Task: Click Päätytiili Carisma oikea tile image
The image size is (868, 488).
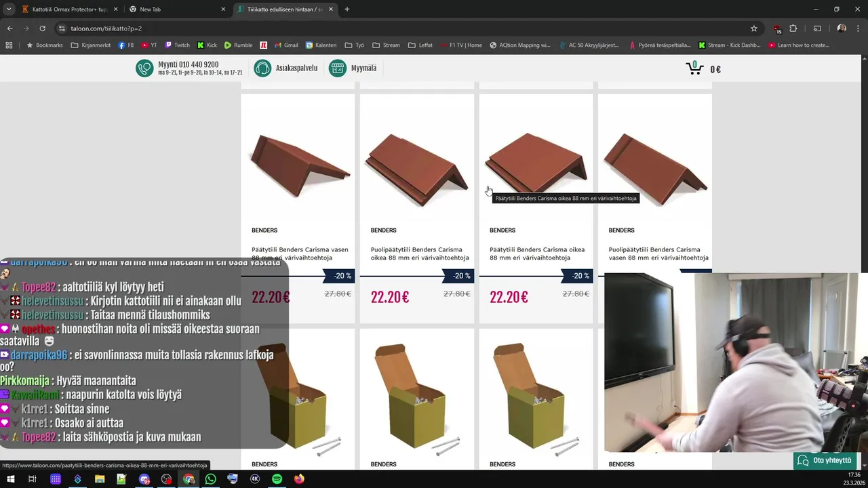Action: point(536,163)
